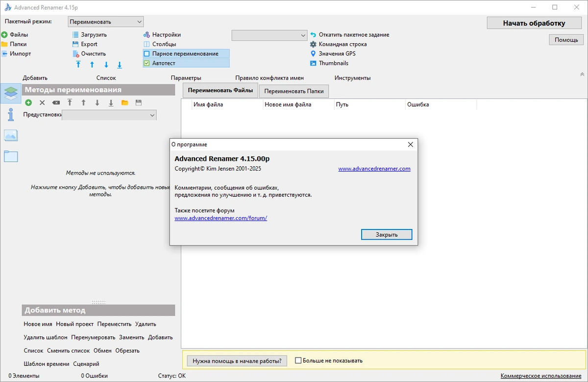Open the folder browser sidebar icon
This screenshot has height=382, width=588.
pyautogui.click(x=11, y=156)
